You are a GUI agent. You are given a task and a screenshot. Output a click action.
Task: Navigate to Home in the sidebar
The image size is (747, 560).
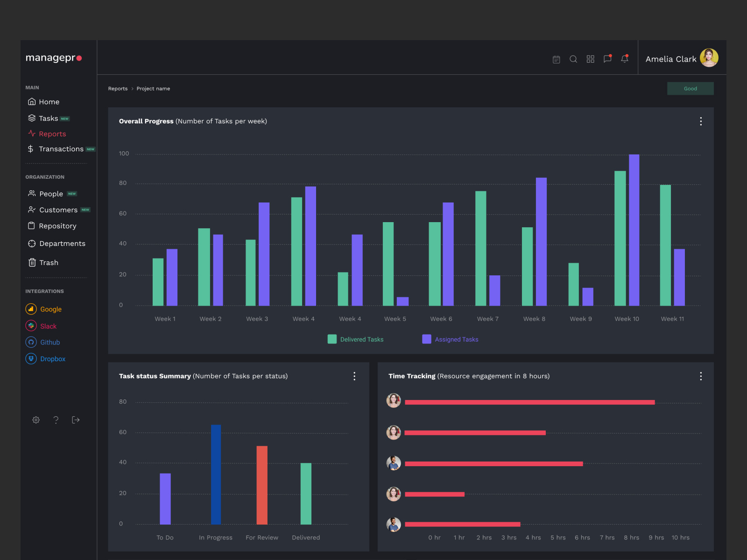tap(49, 101)
